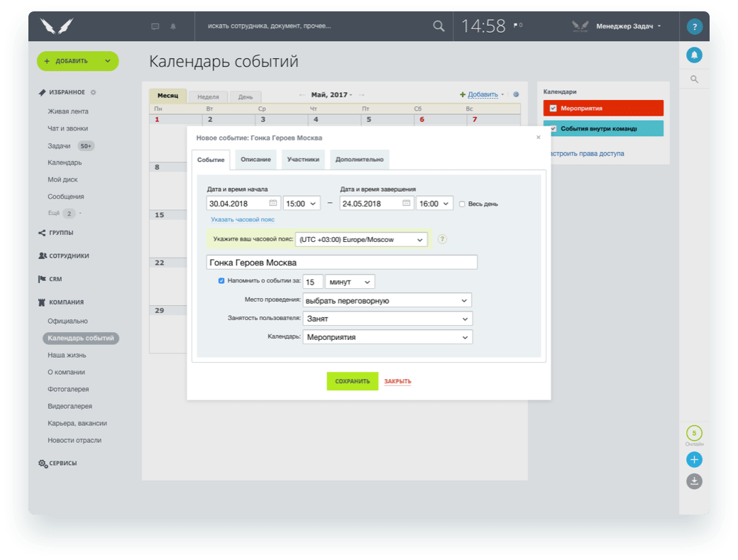Switch to the Дополнительно tab
Viewport: 738px width, 560px height.
pyautogui.click(x=360, y=160)
